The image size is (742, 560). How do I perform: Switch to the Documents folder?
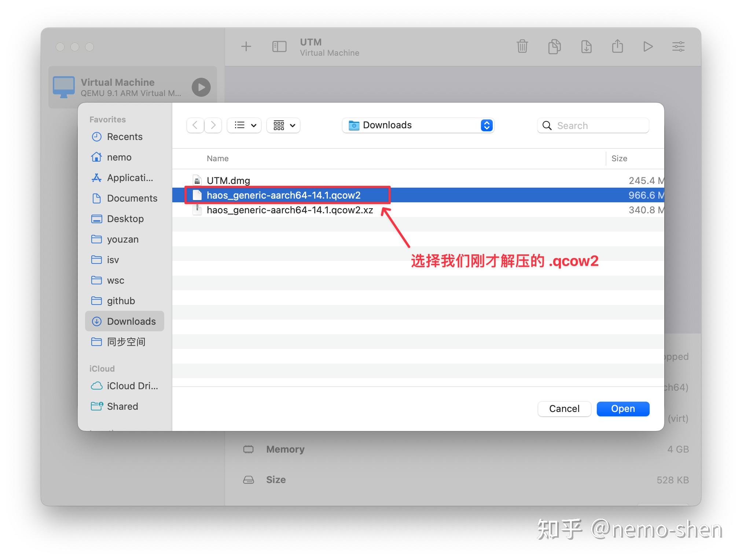click(132, 198)
